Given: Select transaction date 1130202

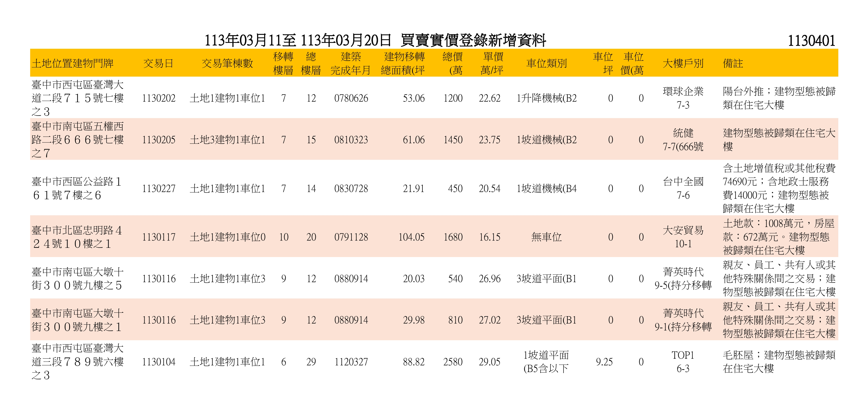Looking at the screenshot, I should (159, 98).
